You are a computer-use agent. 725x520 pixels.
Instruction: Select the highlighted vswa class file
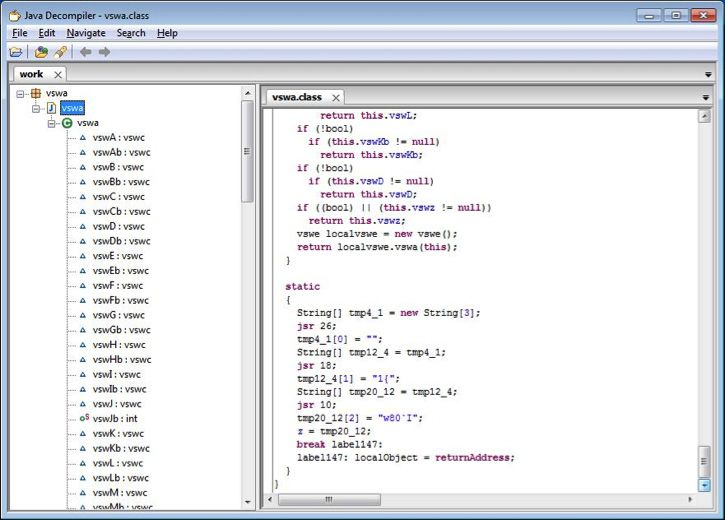[x=73, y=108]
